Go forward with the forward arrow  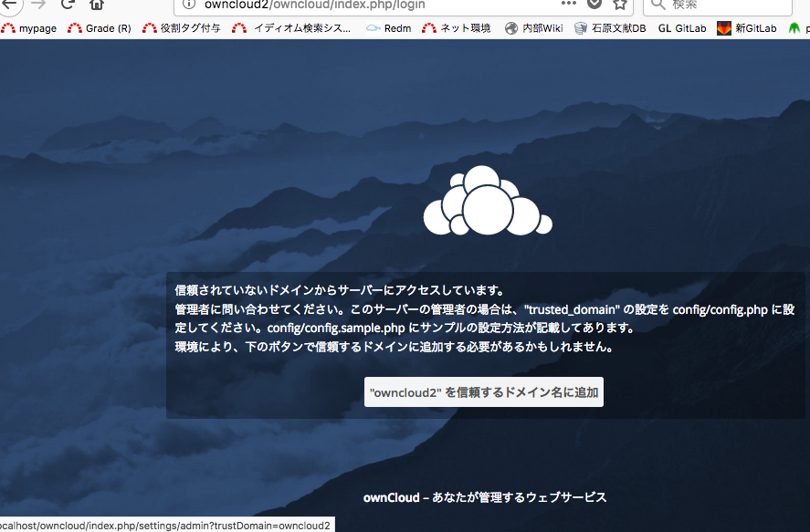click(x=37, y=5)
